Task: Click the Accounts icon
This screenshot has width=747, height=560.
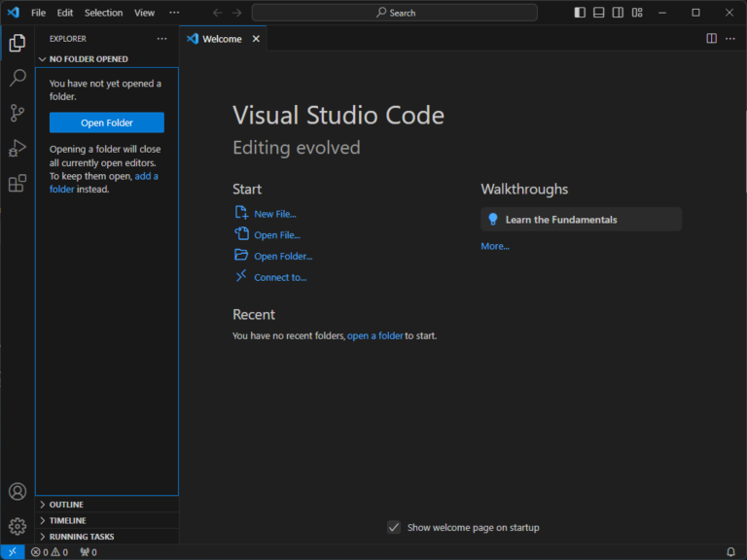Action: tap(18, 492)
